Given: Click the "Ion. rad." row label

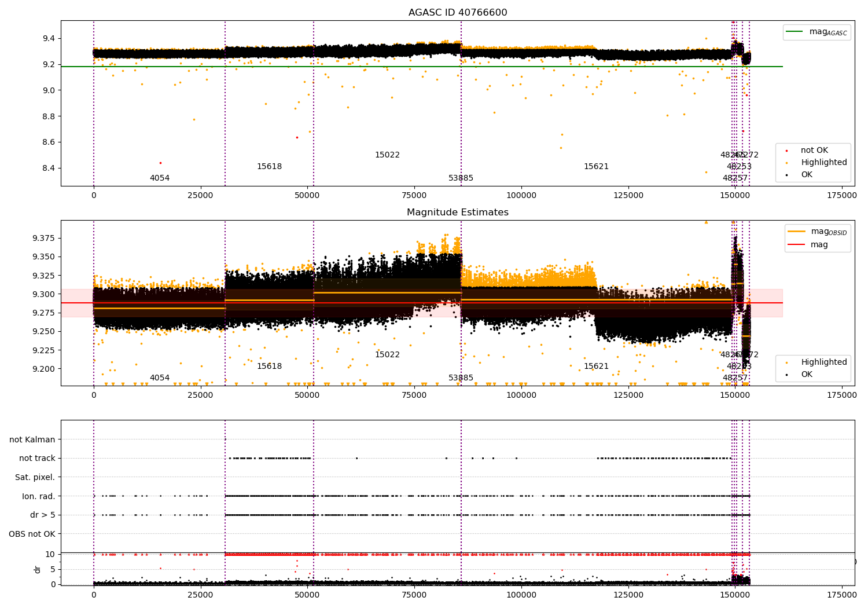Looking at the screenshot, I should 39,496.
